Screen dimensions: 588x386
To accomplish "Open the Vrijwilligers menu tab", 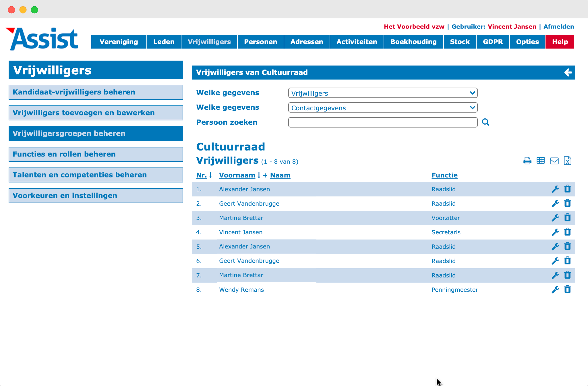I will tap(209, 42).
